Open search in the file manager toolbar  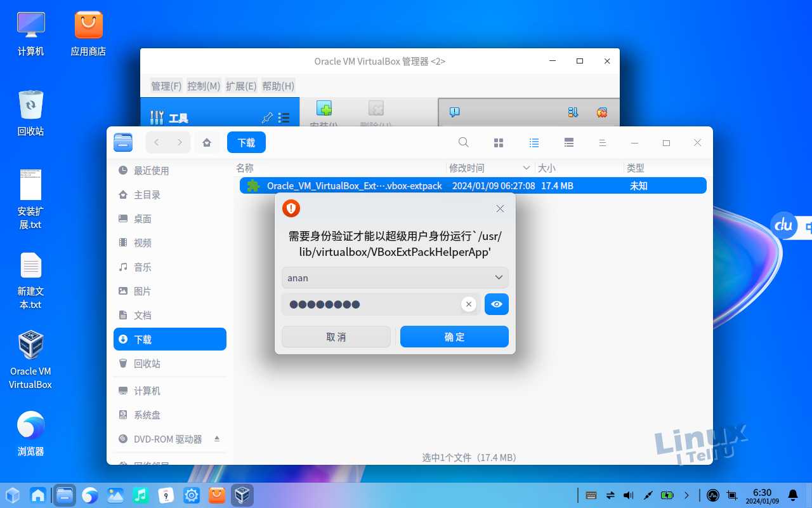point(463,142)
